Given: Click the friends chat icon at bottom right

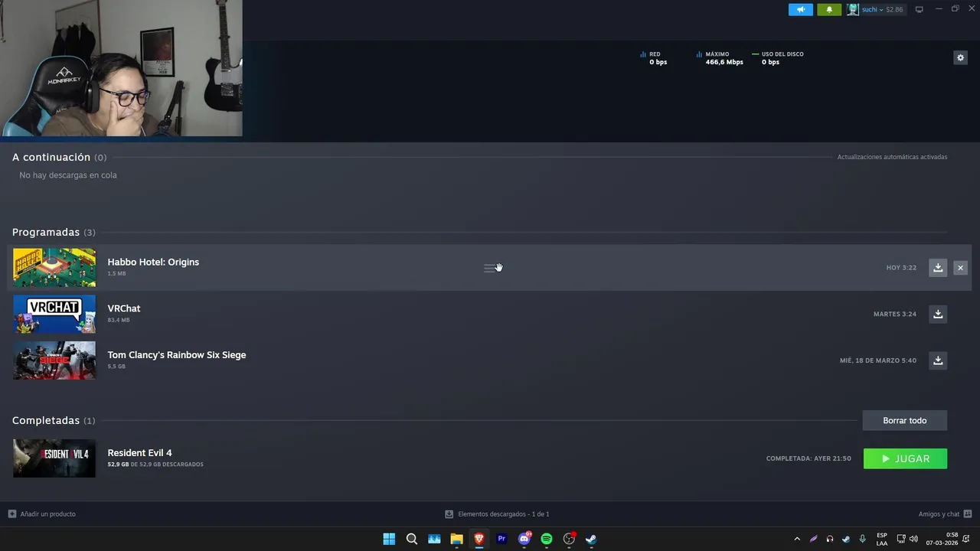Looking at the screenshot, I should pyautogui.click(x=968, y=514).
